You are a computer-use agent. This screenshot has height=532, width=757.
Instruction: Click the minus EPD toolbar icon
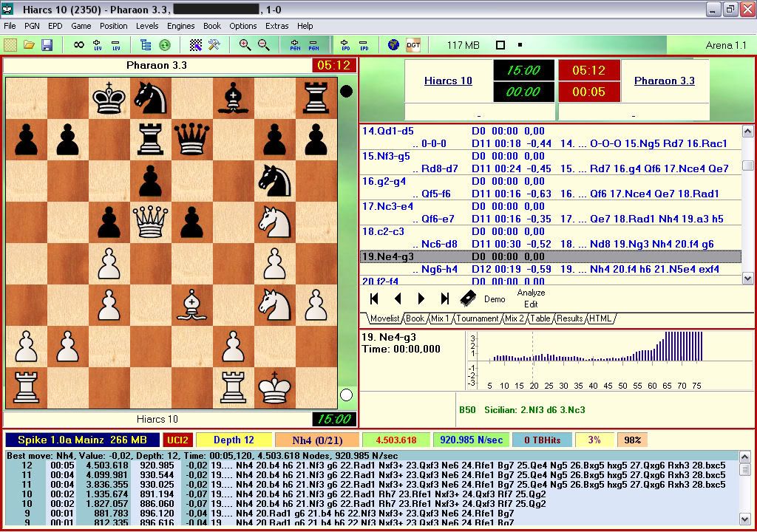(x=364, y=45)
